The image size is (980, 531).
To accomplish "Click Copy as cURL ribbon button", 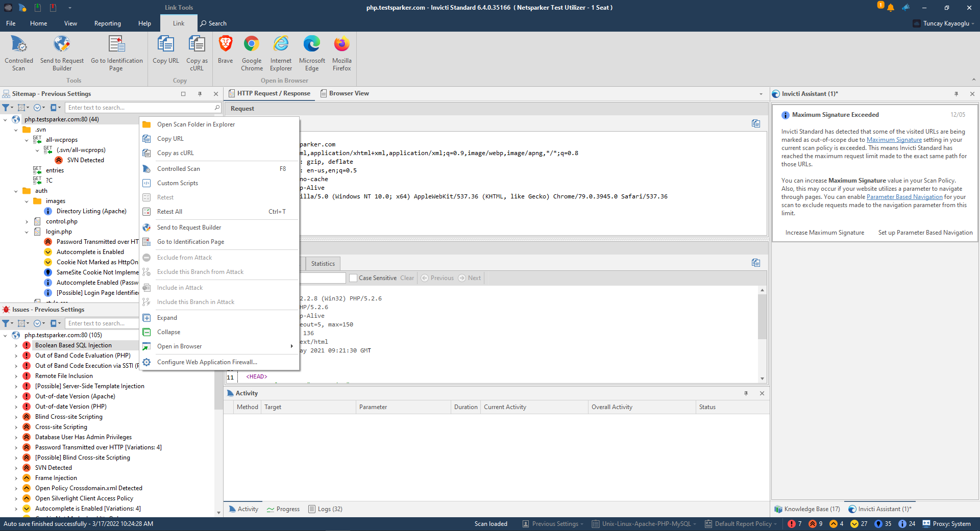I will [197, 54].
